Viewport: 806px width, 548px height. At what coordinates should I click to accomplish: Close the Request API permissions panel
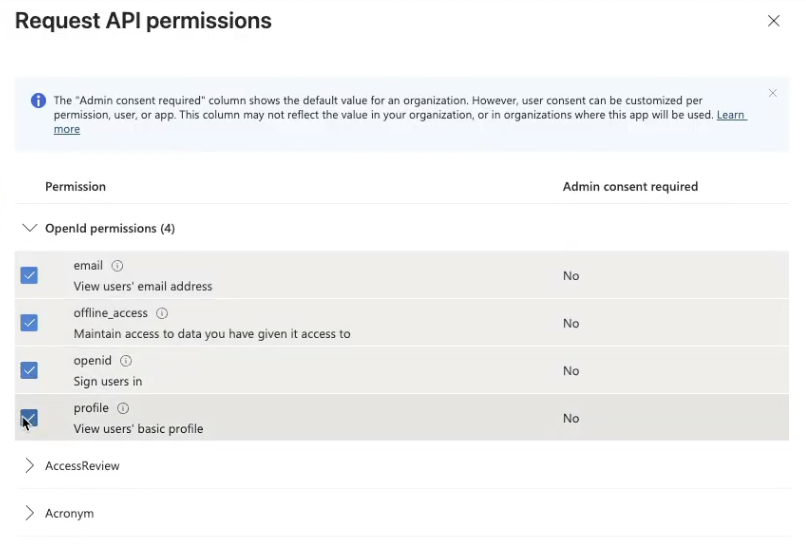pyautogui.click(x=773, y=21)
